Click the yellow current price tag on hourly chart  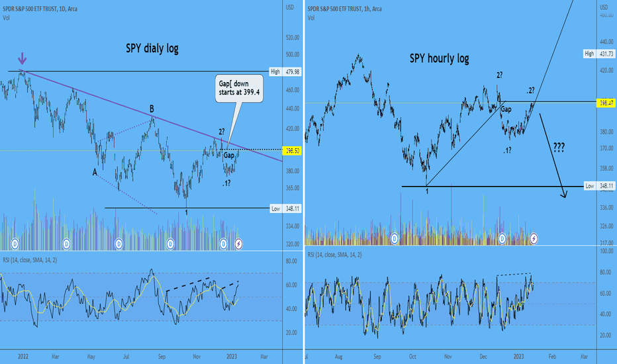[x=606, y=103]
